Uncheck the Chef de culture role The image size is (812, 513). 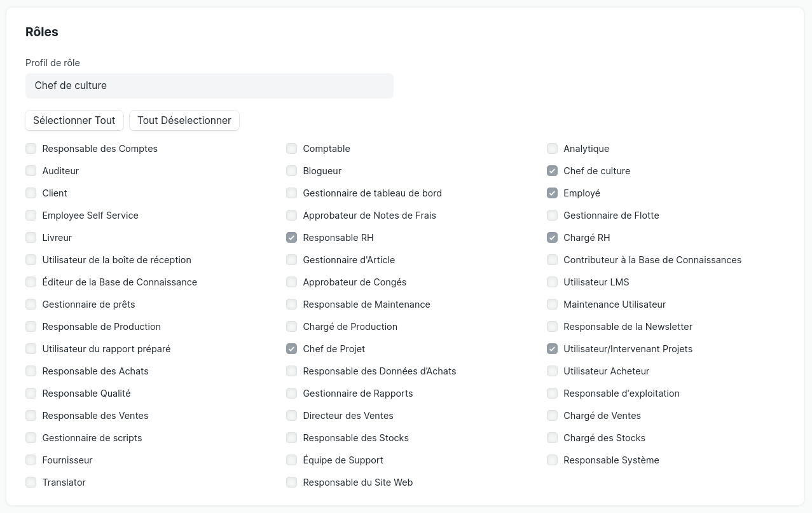click(552, 171)
